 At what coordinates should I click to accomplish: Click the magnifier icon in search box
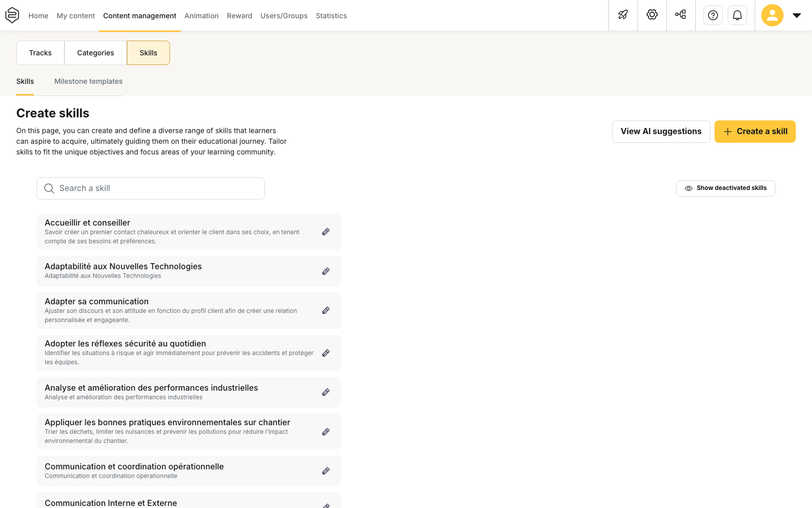49,188
